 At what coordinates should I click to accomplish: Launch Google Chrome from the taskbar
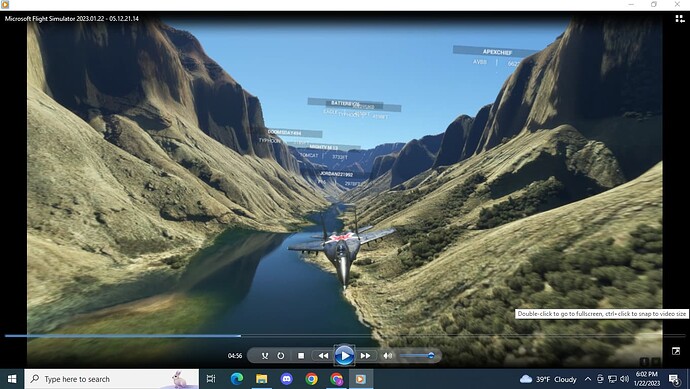click(x=312, y=379)
